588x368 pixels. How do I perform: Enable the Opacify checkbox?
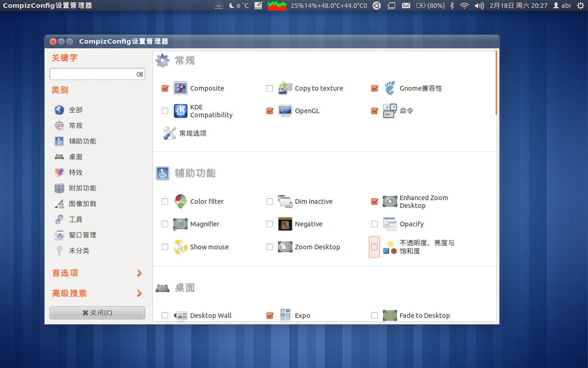[x=374, y=224]
